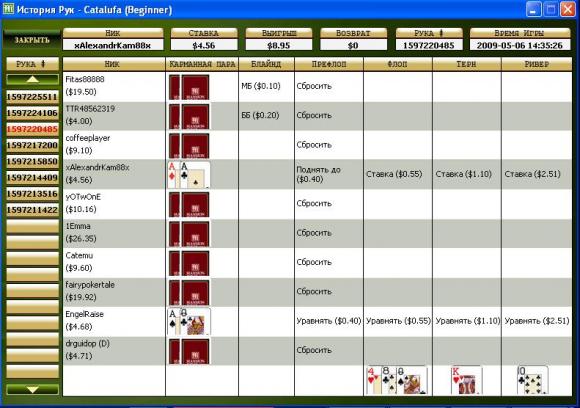Open hand 1597224106 from list

point(33,113)
